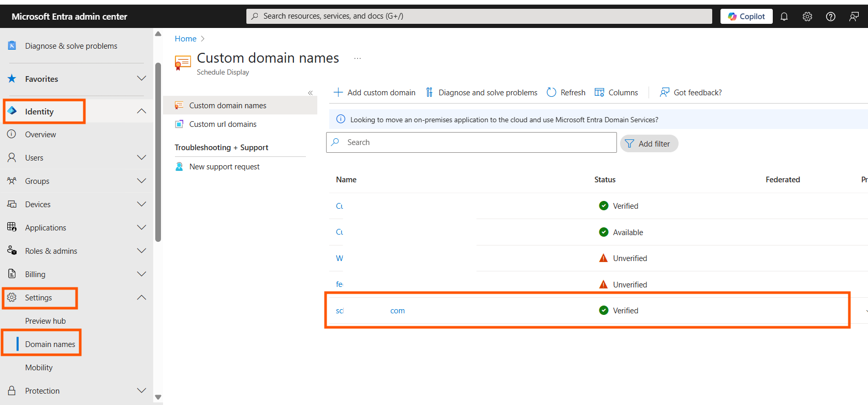Expand the Groups chevron

(141, 181)
